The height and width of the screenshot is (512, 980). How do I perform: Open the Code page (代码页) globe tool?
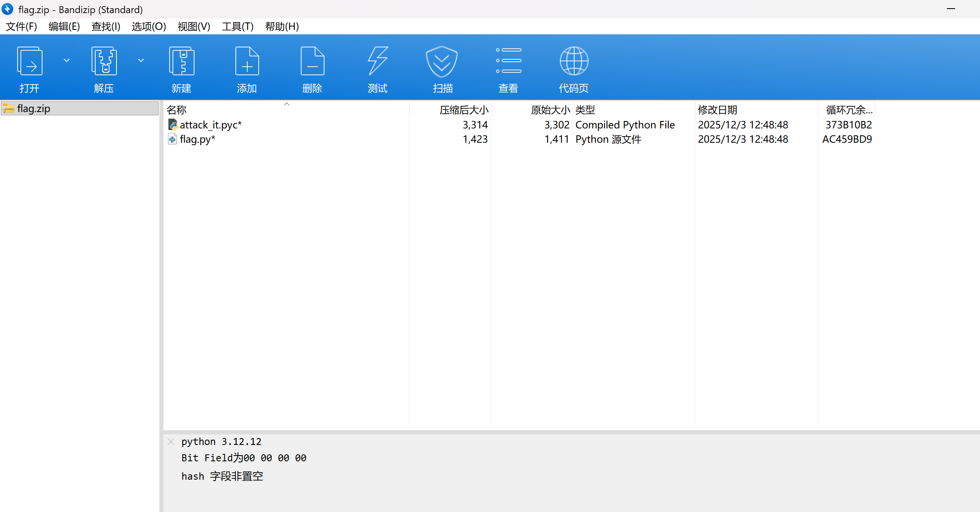pos(574,61)
